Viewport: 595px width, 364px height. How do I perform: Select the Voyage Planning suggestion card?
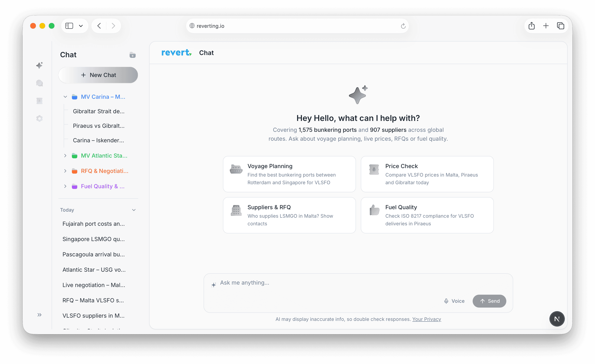(289, 174)
